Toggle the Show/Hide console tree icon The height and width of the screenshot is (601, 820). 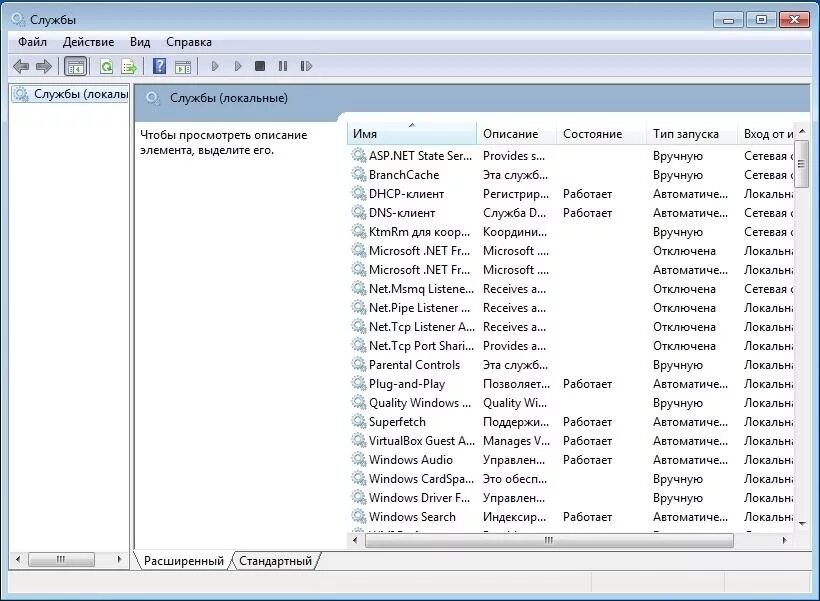tap(76, 66)
